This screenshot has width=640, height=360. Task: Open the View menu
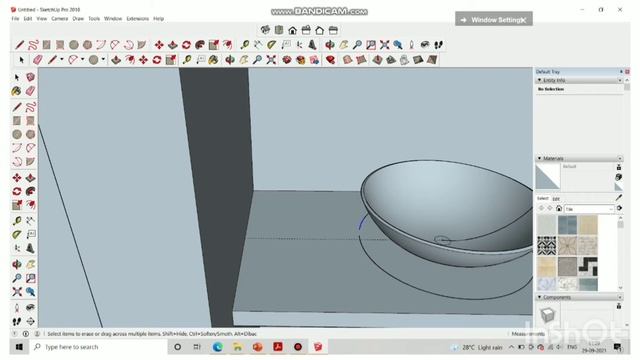click(42, 19)
